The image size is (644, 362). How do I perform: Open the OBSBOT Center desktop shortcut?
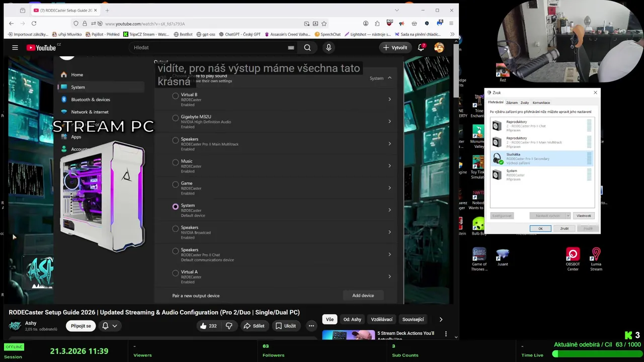[573, 259]
